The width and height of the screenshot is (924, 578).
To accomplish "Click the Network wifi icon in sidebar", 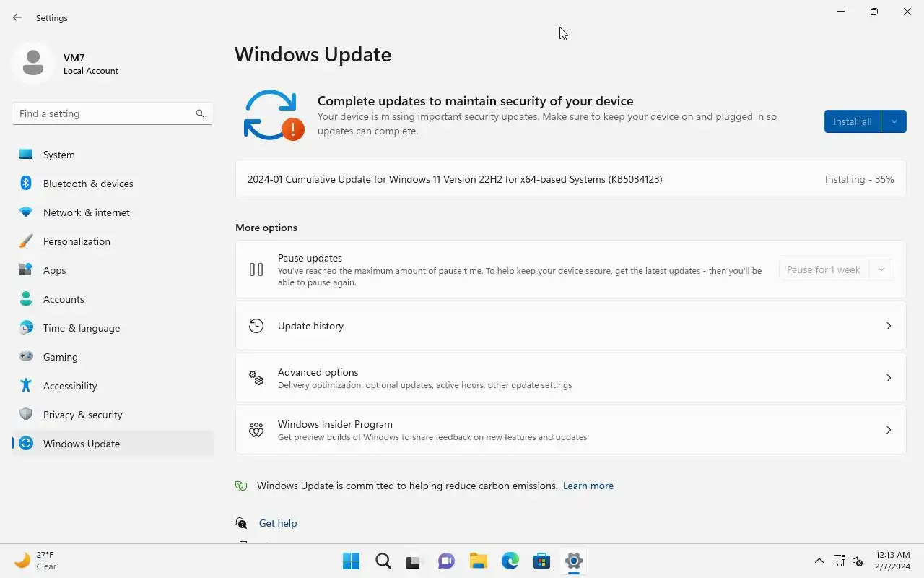I will (x=26, y=212).
